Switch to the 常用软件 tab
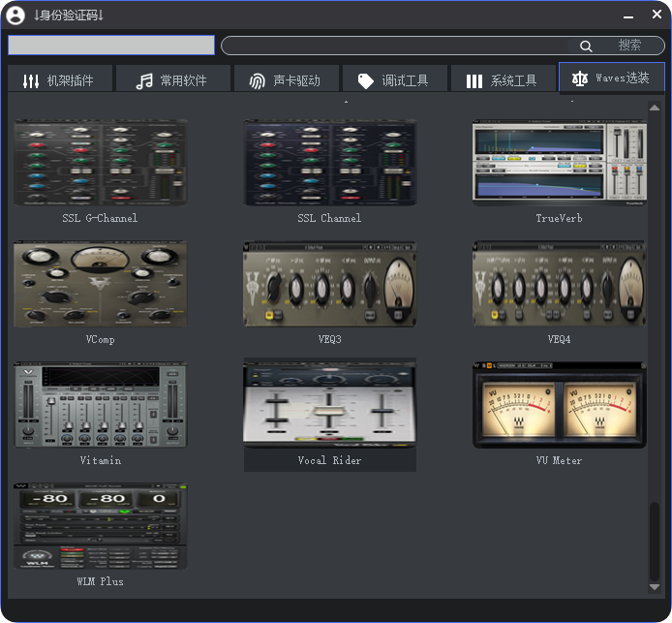Image resolution: width=672 pixels, height=623 pixels. 173,78
